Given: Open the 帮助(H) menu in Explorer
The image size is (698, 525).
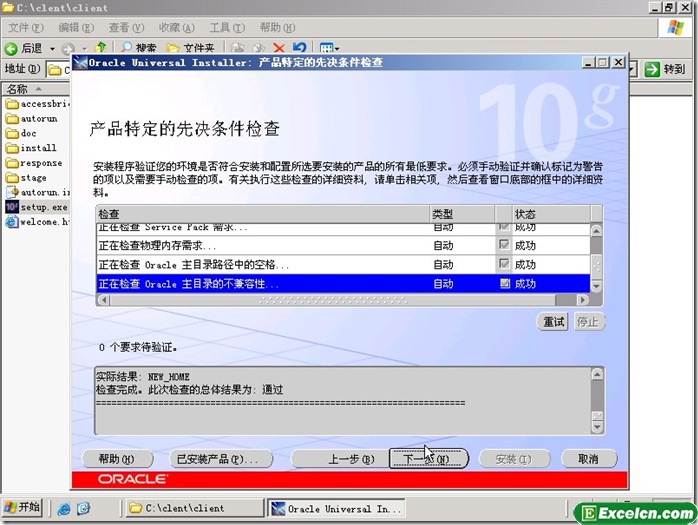Looking at the screenshot, I should (x=277, y=28).
